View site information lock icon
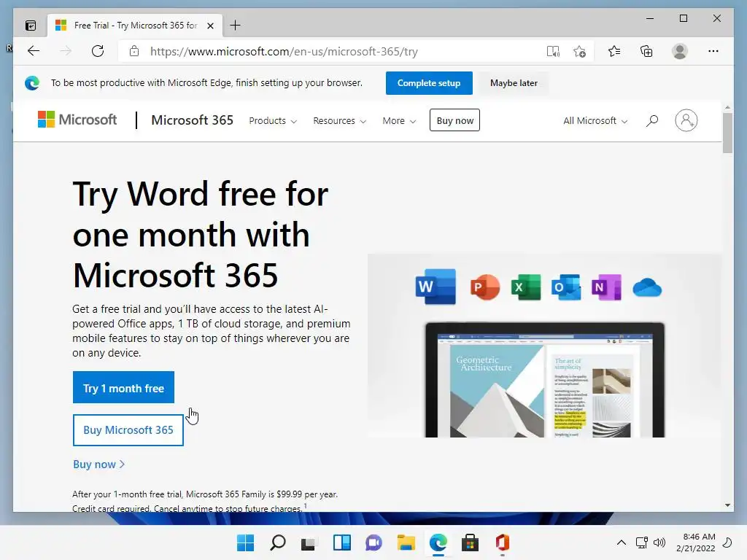This screenshot has height=560, width=747. 134,51
